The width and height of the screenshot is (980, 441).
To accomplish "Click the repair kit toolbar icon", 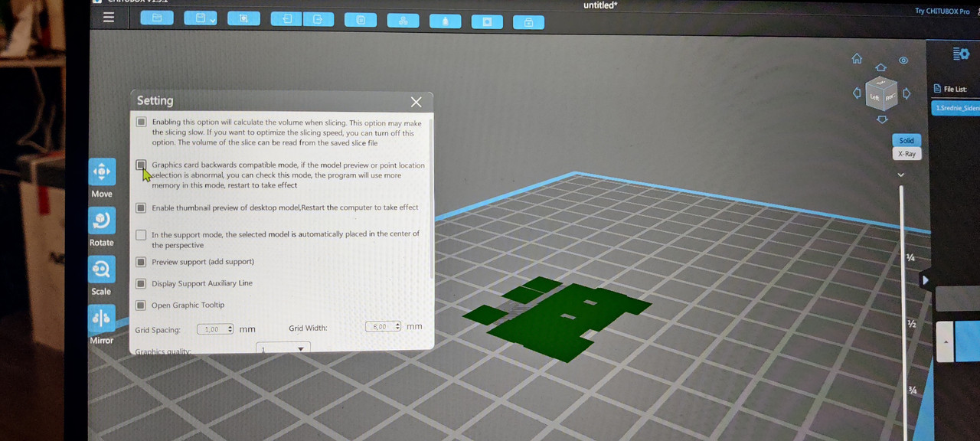I will (x=528, y=22).
